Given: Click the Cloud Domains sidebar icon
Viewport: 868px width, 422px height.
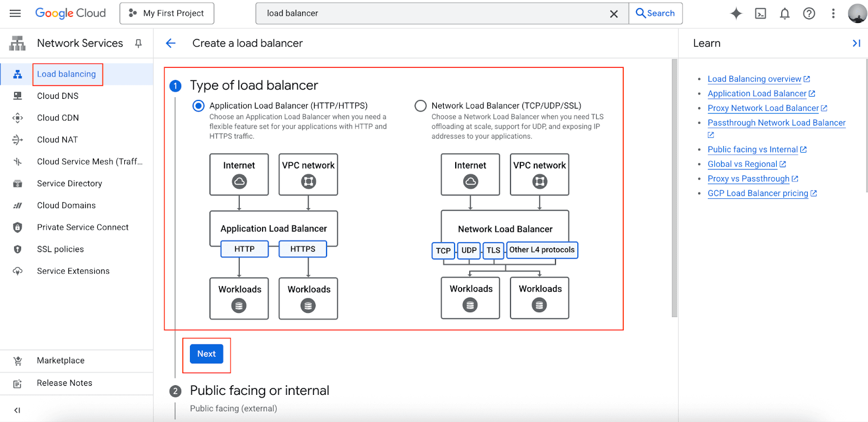Looking at the screenshot, I should (x=17, y=205).
